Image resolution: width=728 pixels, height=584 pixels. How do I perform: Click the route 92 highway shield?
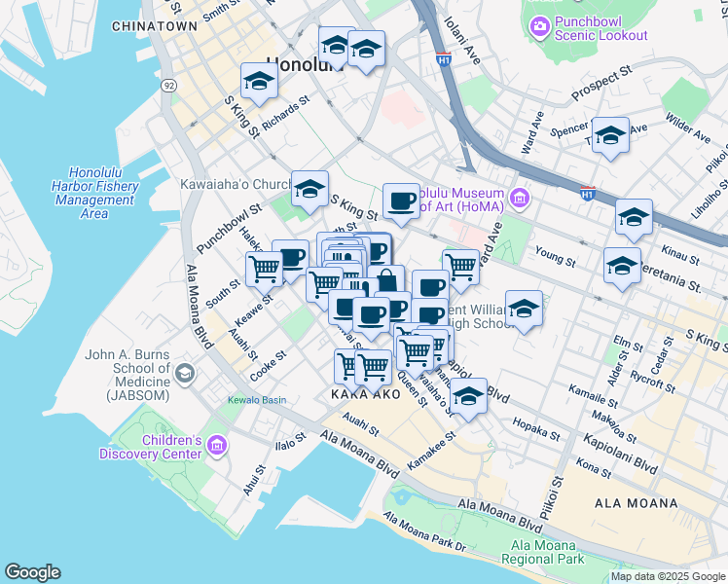pyautogui.click(x=168, y=86)
